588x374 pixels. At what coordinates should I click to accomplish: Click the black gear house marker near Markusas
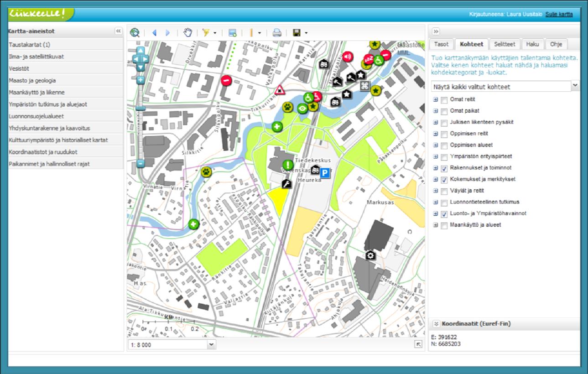(x=370, y=255)
